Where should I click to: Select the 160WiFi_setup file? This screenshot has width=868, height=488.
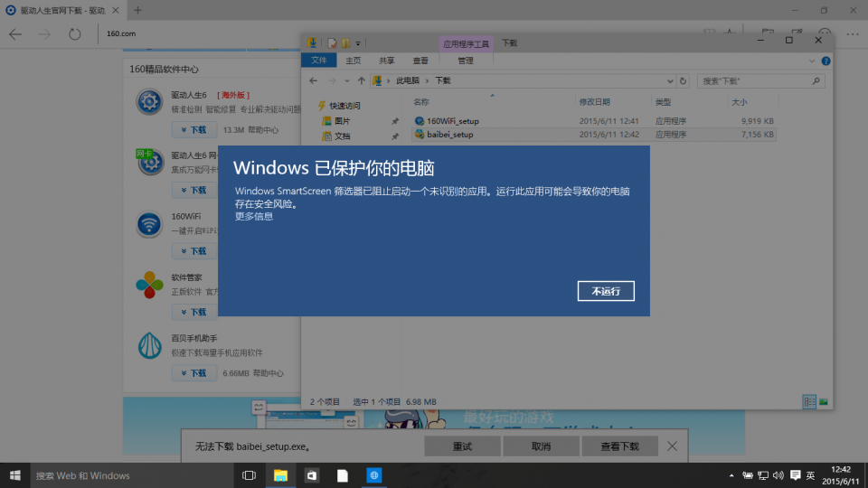tap(593, 120)
